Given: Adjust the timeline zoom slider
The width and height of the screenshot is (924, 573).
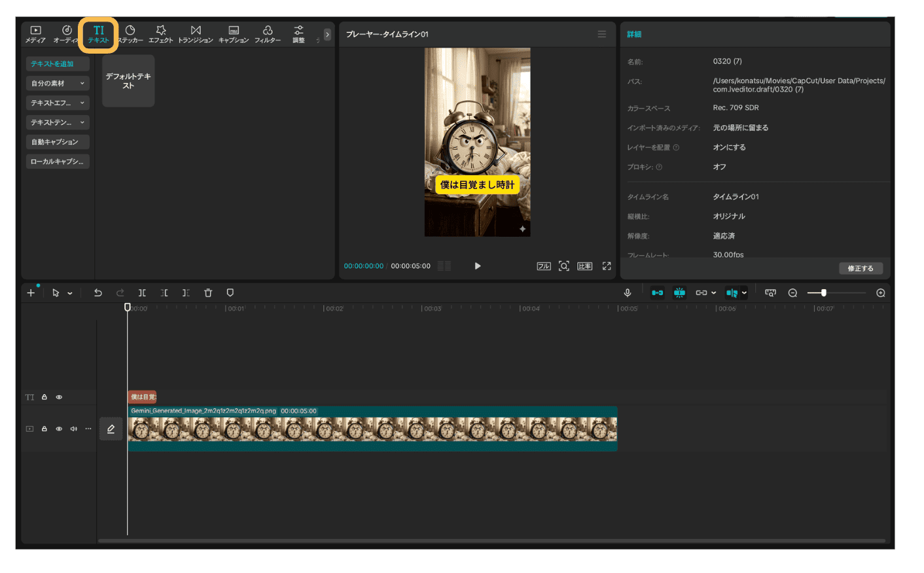Looking at the screenshot, I should point(823,293).
